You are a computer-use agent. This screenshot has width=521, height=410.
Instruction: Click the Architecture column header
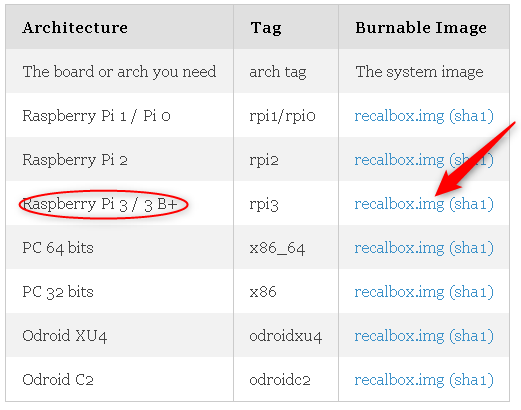pyautogui.click(x=75, y=27)
